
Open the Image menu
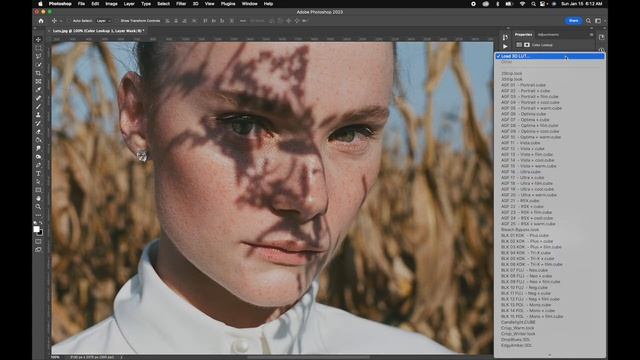point(111,4)
